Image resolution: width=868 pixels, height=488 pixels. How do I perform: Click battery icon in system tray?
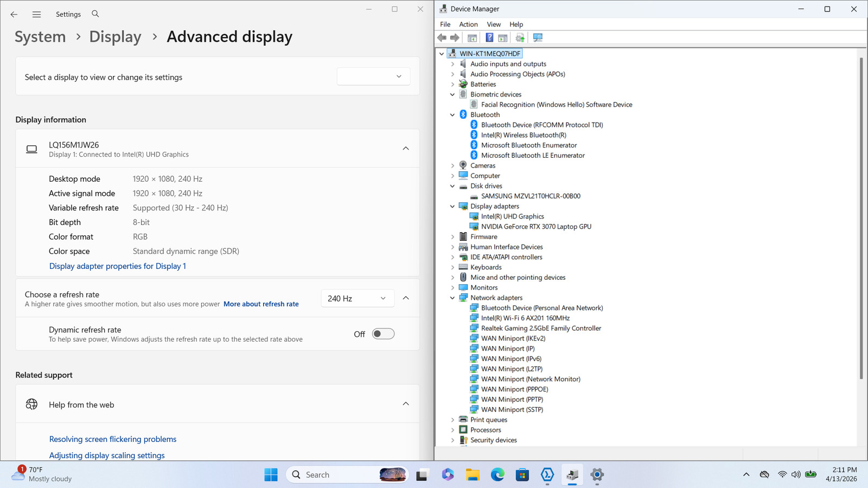click(x=810, y=474)
